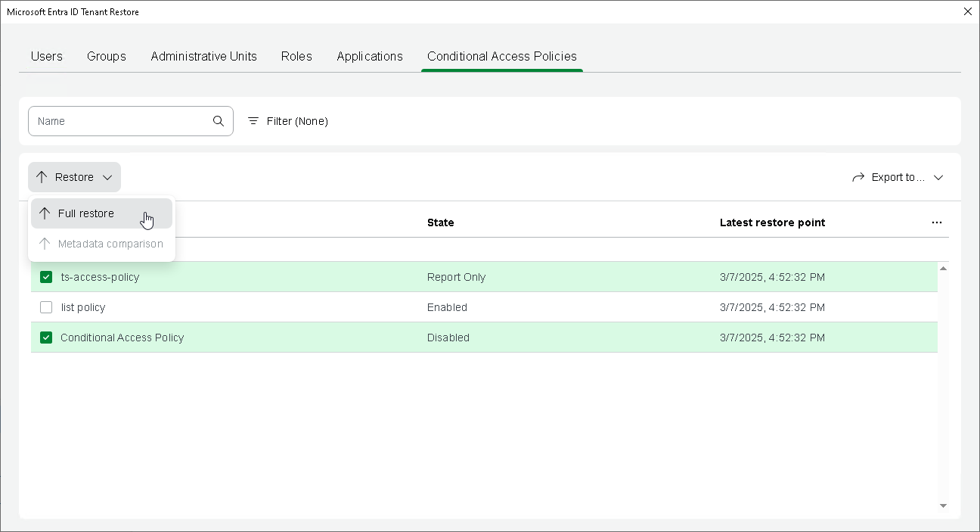This screenshot has height=532, width=980.
Task: Switch to the Users tab
Action: point(47,56)
